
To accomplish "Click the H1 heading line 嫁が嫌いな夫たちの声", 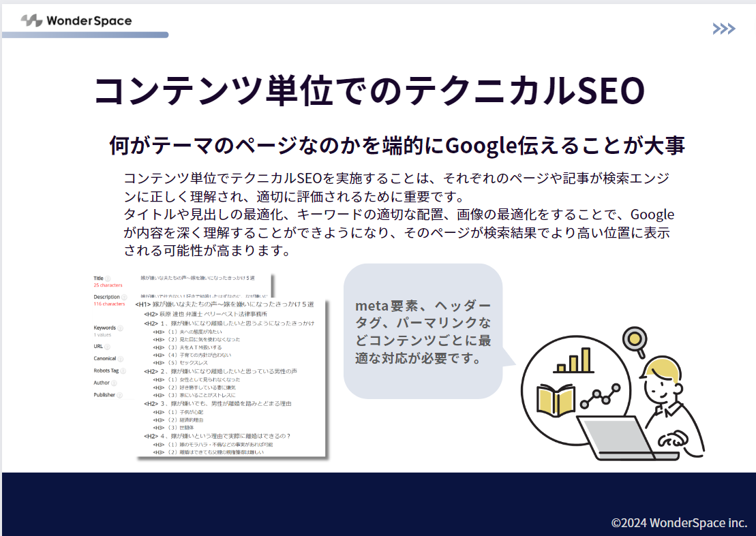I will pos(225,304).
